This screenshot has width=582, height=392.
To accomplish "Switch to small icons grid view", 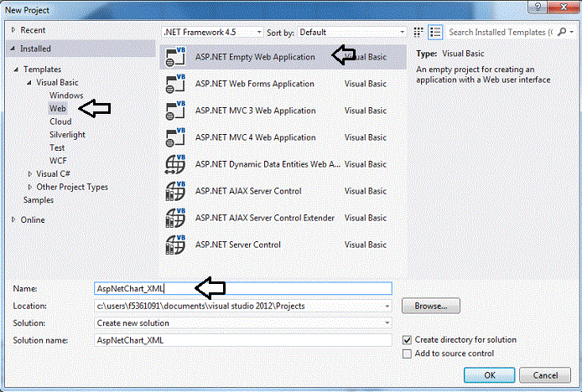I will coord(418,33).
